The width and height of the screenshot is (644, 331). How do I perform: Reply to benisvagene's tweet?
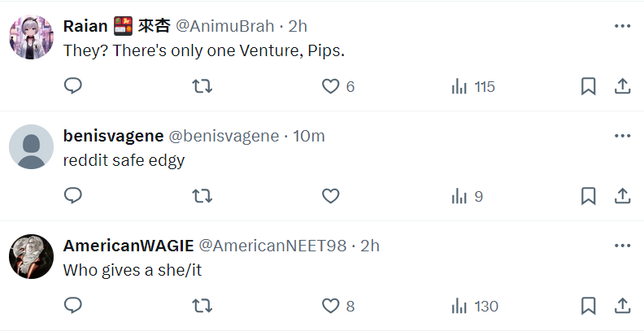(x=73, y=196)
